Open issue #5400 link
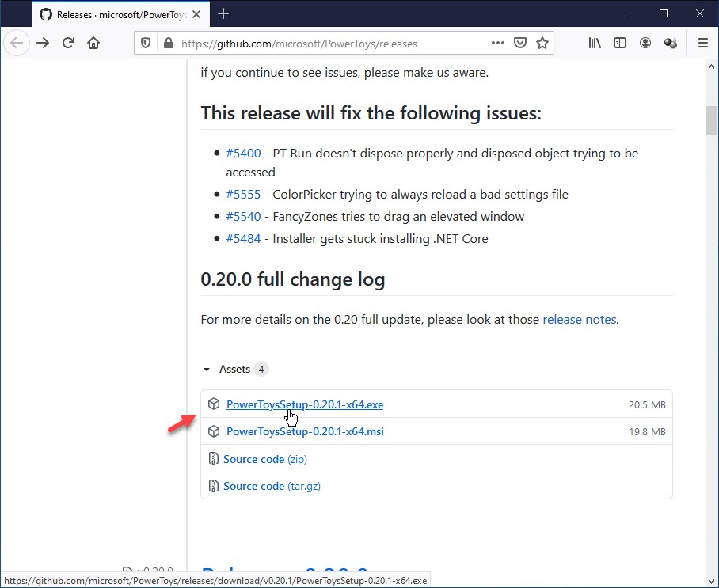Screen dimensions: 719x588 pyautogui.click(x=242, y=153)
